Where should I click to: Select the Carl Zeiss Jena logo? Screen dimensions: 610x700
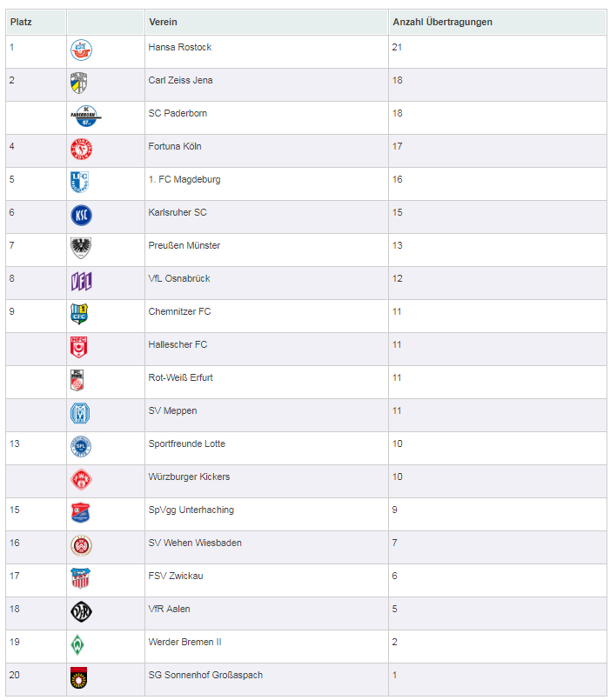coord(79,83)
